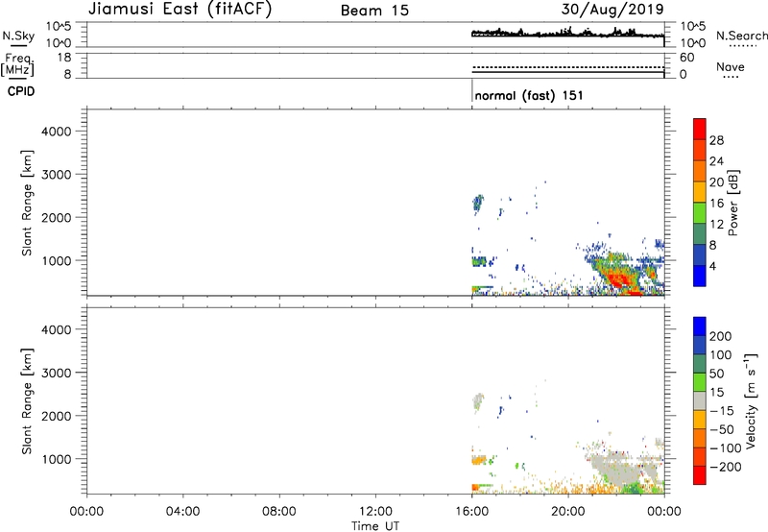The image size is (768, 532).
Task: Click the '12:00' time tick label
Action: coord(375,512)
